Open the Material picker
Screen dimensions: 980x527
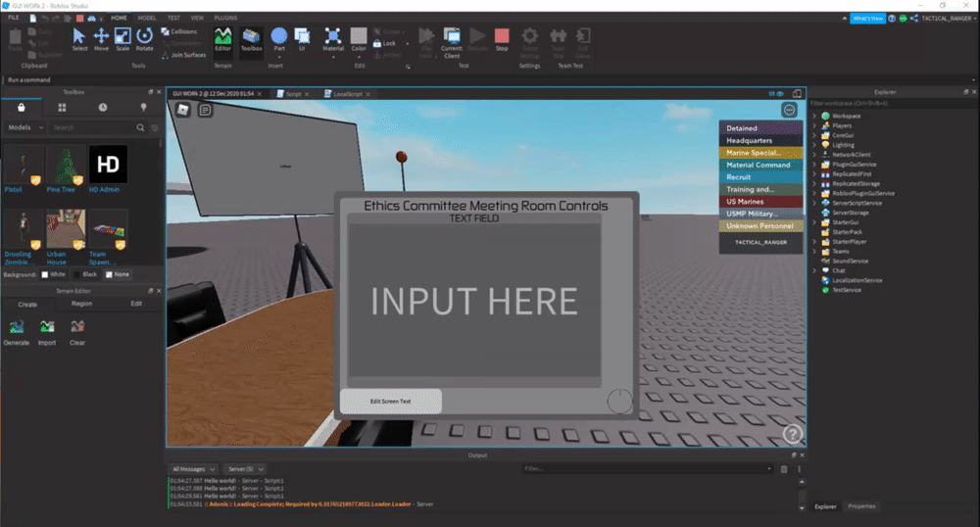pos(333,39)
